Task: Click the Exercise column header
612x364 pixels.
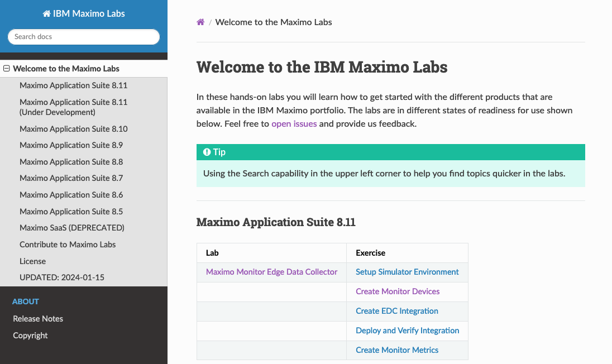Action: point(370,253)
